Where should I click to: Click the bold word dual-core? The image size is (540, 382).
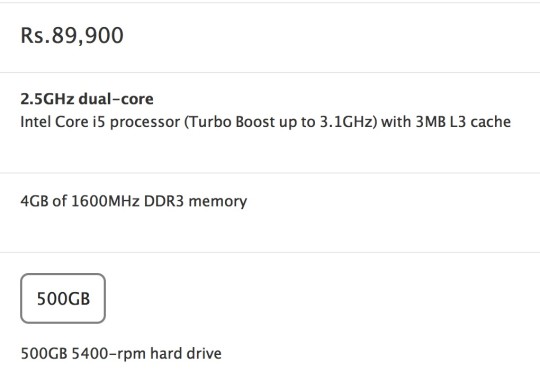116,99
